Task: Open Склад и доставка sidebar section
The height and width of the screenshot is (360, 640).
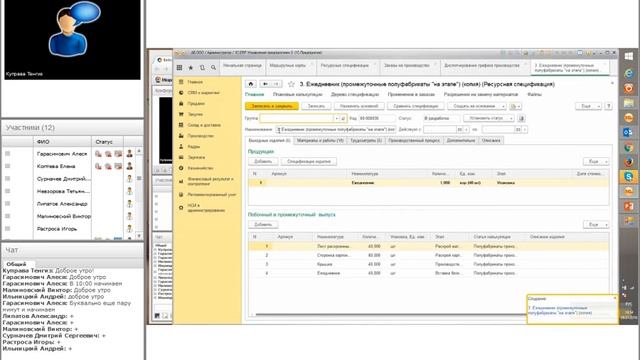Action: [204, 125]
